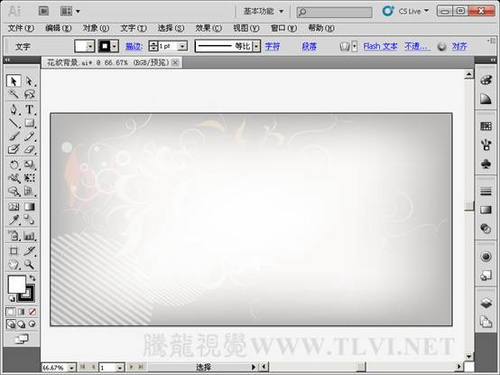Open the Layers panel icon

[486, 303]
